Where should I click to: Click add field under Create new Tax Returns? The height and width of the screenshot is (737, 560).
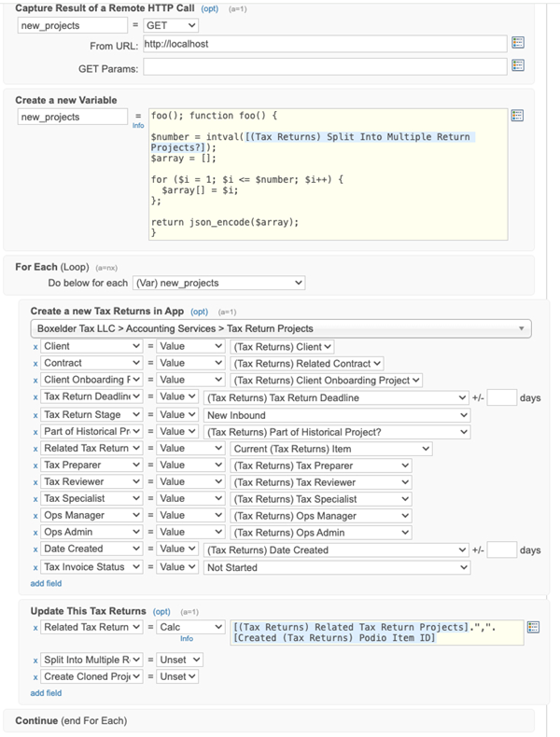click(x=46, y=583)
